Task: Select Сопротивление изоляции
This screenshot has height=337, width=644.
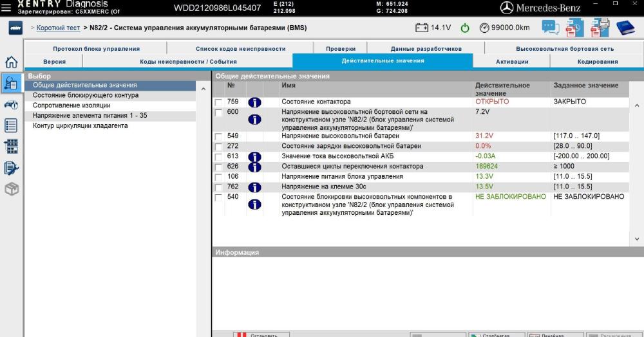Action: tap(110, 105)
